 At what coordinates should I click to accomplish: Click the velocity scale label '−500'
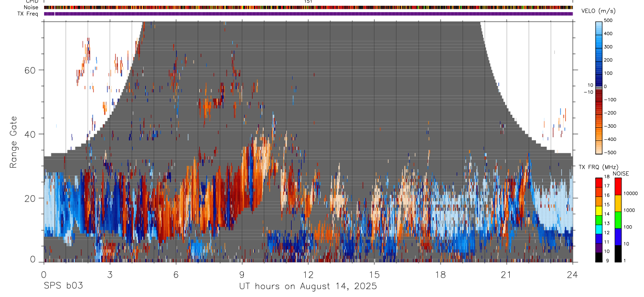609,152
